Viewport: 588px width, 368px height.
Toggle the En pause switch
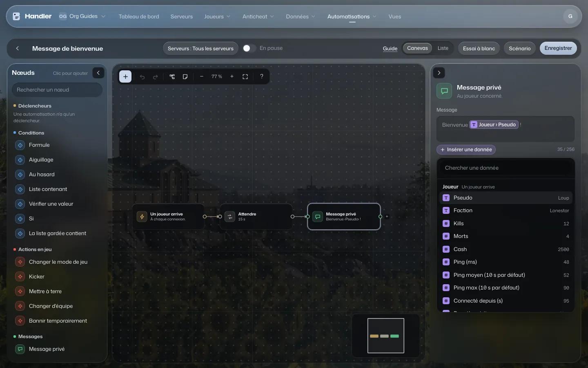click(x=249, y=48)
